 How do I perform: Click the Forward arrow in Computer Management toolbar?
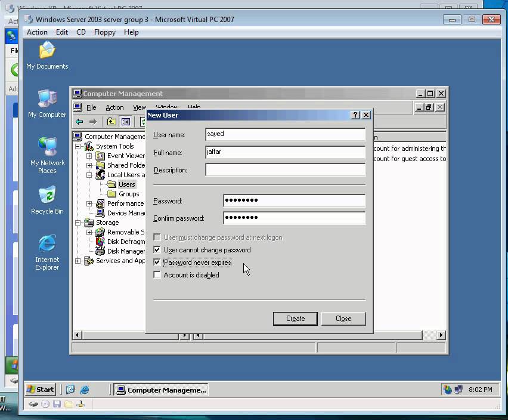point(93,122)
